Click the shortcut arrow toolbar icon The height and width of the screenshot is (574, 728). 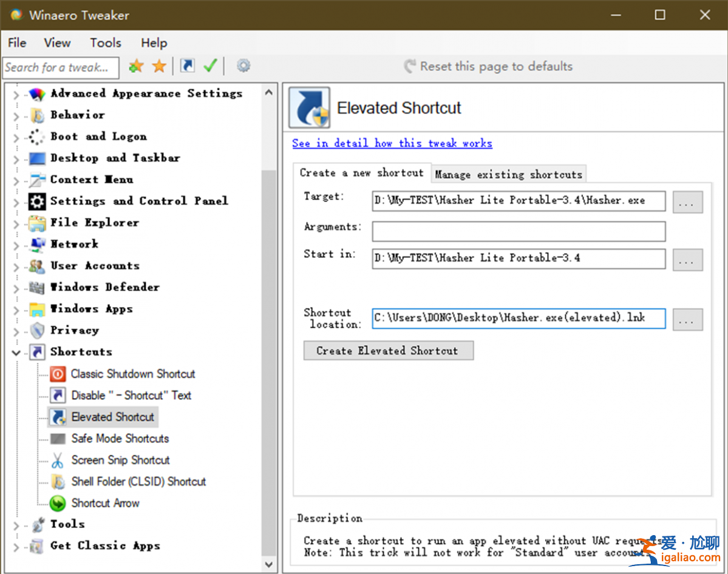tap(188, 66)
